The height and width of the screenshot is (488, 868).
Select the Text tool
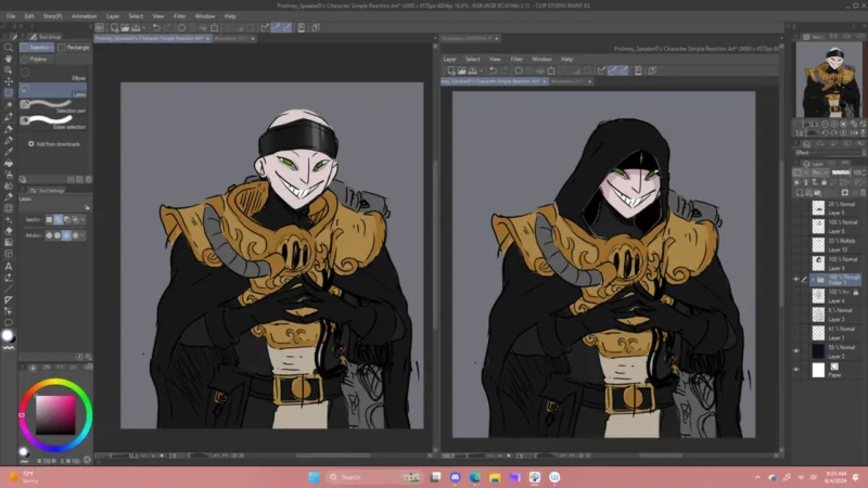[8, 266]
